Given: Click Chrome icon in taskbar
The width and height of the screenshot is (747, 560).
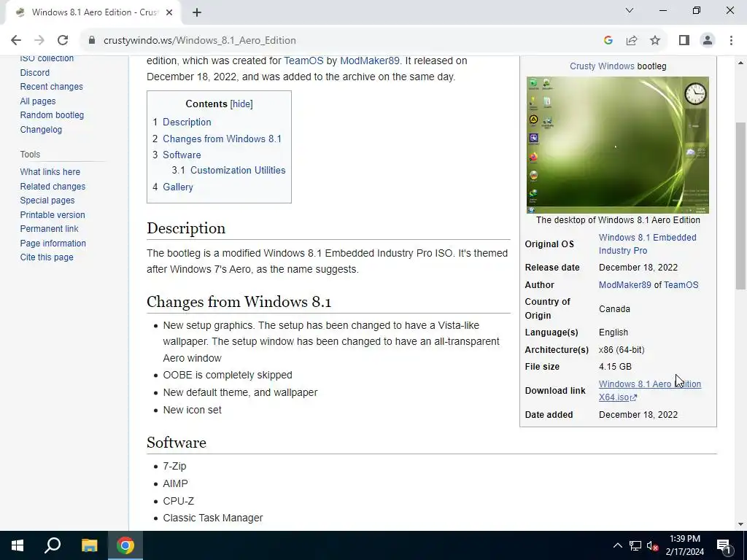Looking at the screenshot, I should (125, 545).
